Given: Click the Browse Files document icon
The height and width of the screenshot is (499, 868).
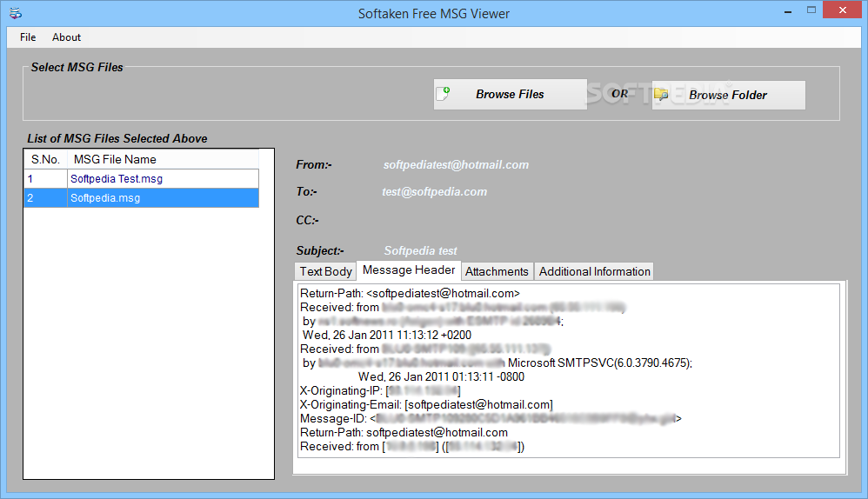Looking at the screenshot, I should (443, 94).
